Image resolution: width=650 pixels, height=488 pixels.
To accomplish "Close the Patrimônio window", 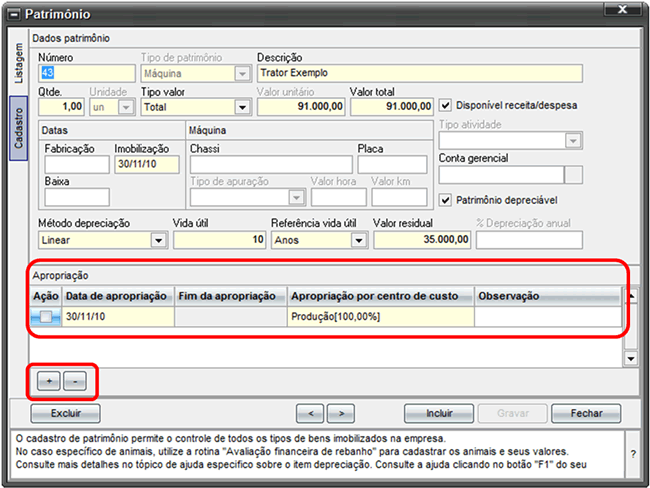I will coord(623,9).
